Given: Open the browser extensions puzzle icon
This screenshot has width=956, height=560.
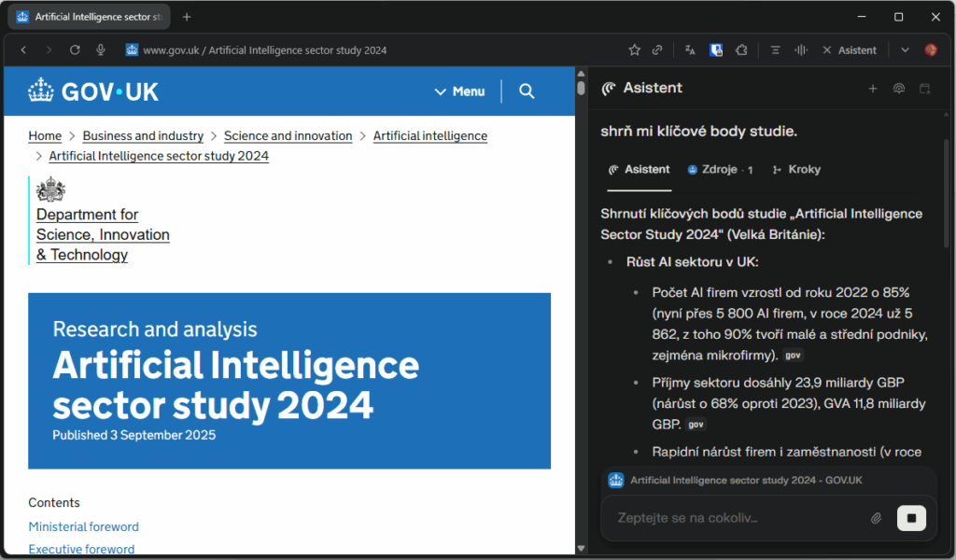Looking at the screenshot, I should click(741, 50).
